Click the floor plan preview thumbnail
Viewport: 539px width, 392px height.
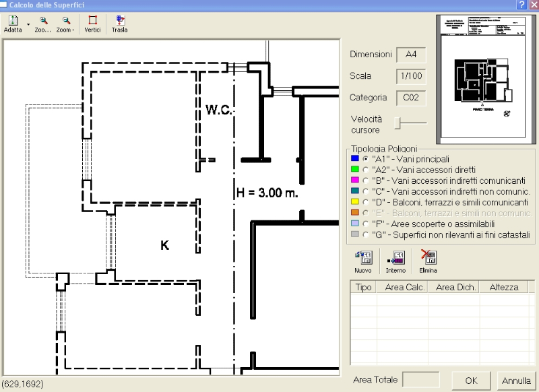[x=482, y=79]
